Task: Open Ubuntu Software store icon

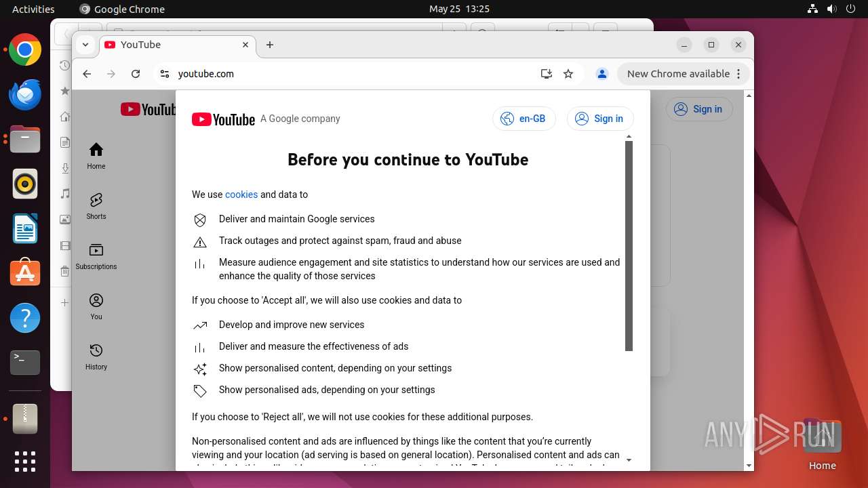Action: pyautogui.click(x=25, y=273)
